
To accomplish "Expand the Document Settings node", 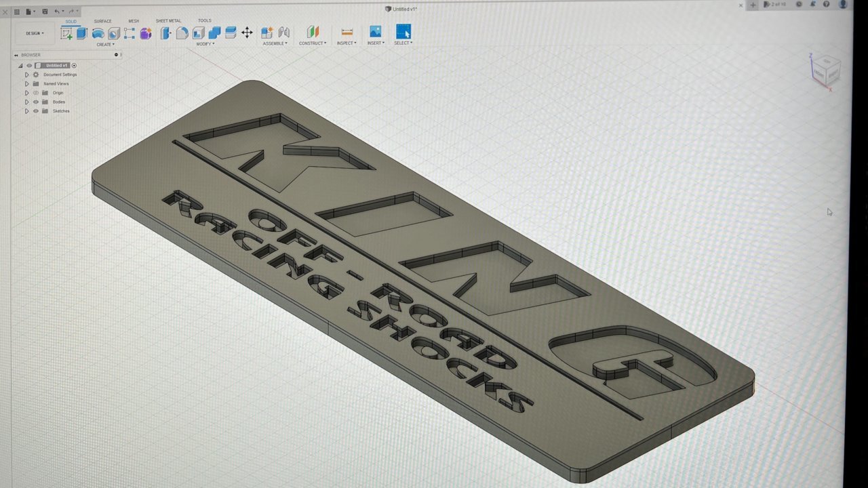I will (26, 75).
